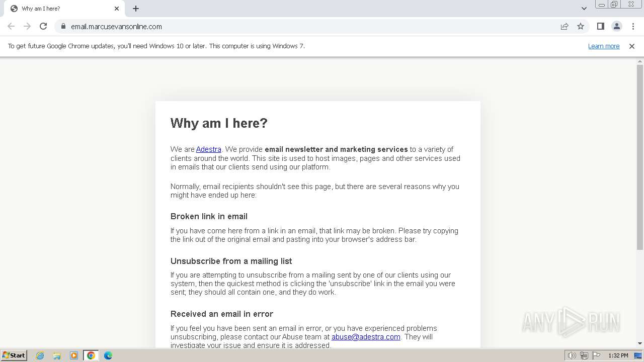This screenshot has height=362, width=644.
Task: Click the scrollbar up arrow
Action: click(640, 61)
